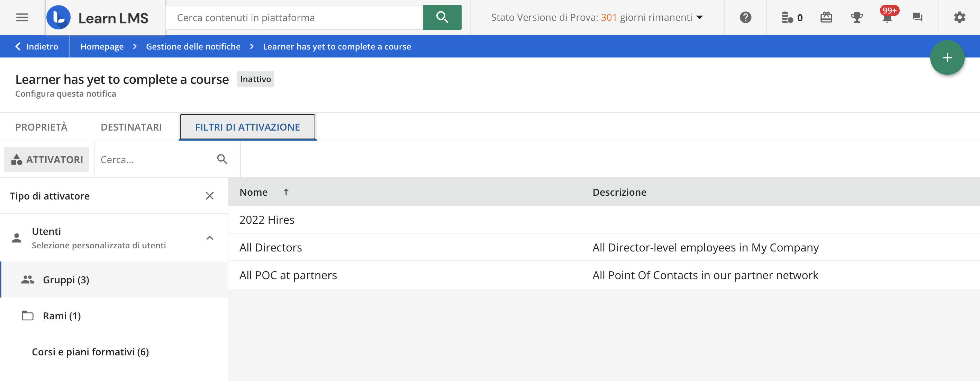Image resolution: width=980 pixels, height=381 pixels.
Task: Open the rewards marketplace gift icon
Action: coord(826,18)
